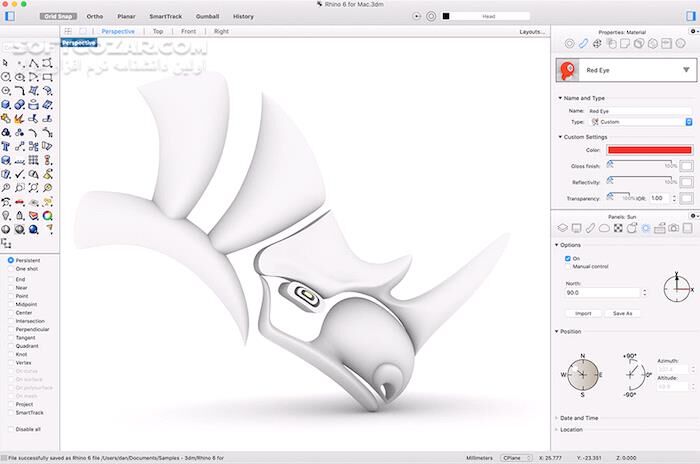Click the red car icon
700x464 pixels.
tap(20, 202)
